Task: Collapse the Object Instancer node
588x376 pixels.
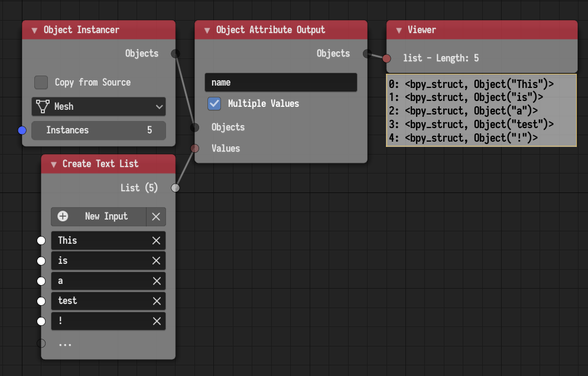Action: pos(34,30)
